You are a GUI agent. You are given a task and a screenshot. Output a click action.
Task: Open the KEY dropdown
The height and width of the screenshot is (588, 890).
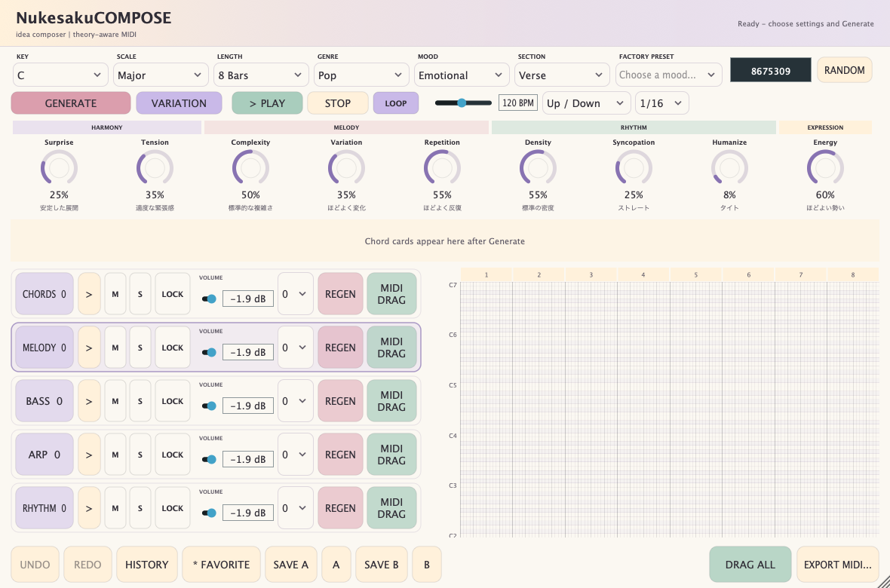click(x=60, y=75)
